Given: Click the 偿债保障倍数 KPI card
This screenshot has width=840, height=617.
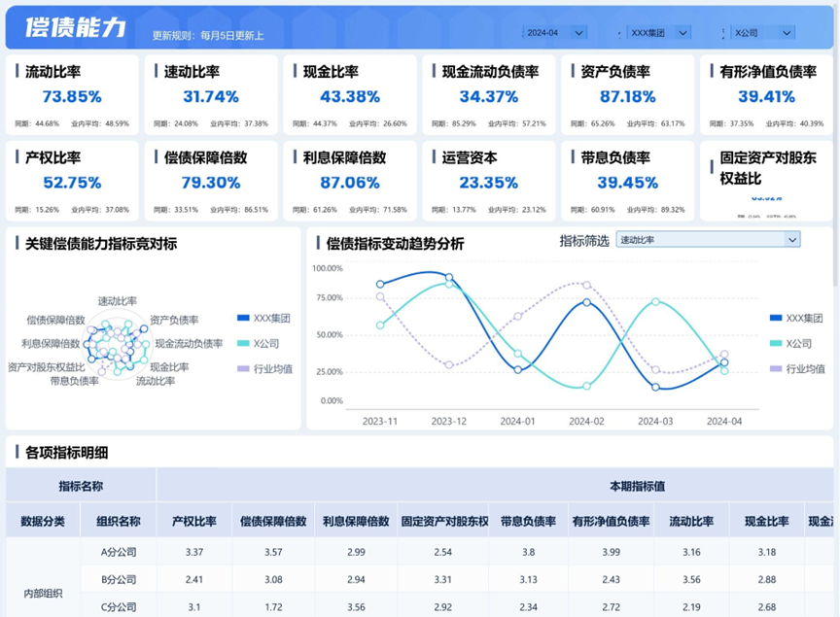Looking at the screenshot, I should [211, 178].
